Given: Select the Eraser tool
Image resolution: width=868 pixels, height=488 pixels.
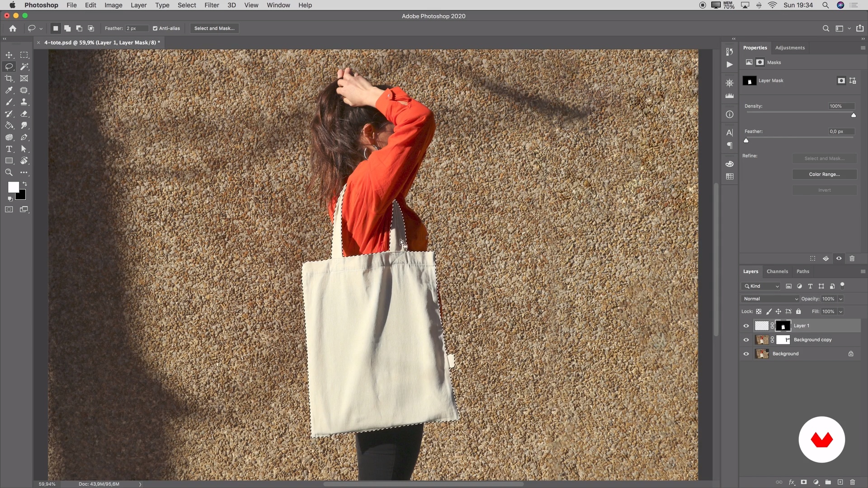Looking at the screenshot, I should click(24, 113).
